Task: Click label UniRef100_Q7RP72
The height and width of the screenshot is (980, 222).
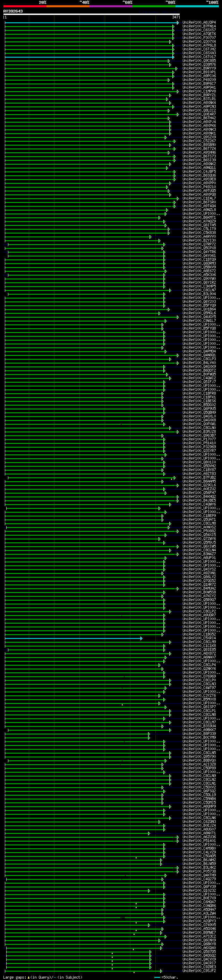Action: (x=199, y=244)
